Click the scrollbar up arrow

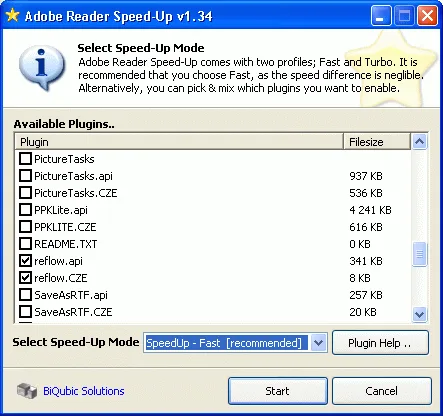419,142
